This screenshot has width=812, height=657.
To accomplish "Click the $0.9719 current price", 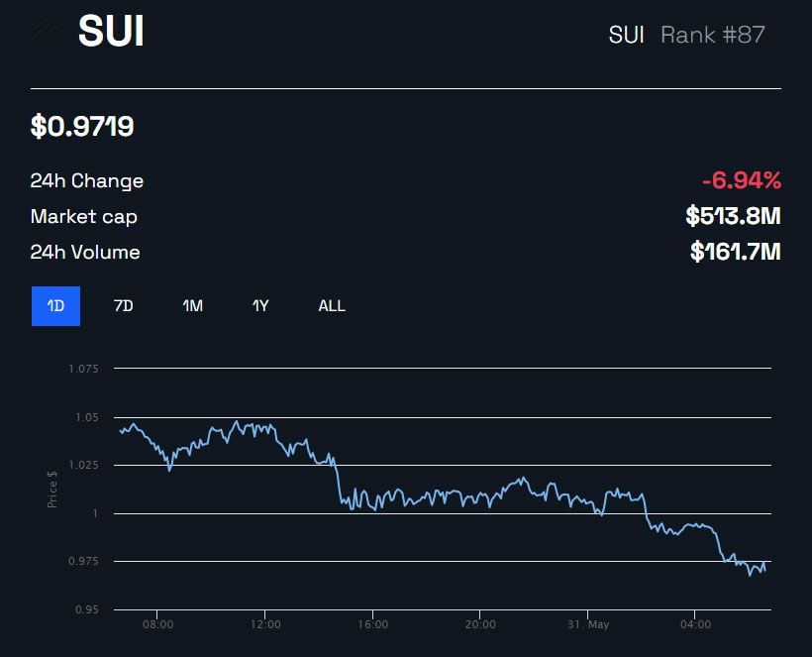I will (x=83, y=127).
